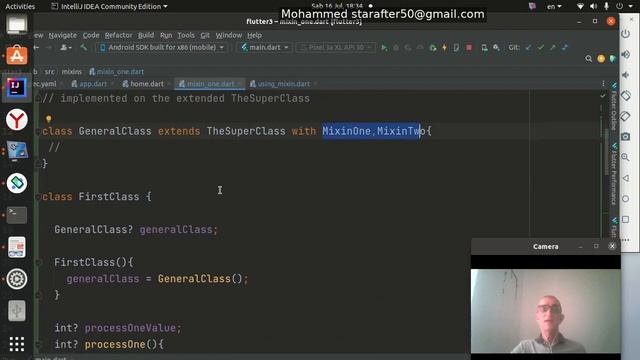Open emulator extended controls three dots
Screen dimensions: 640x360
point(625,240)
